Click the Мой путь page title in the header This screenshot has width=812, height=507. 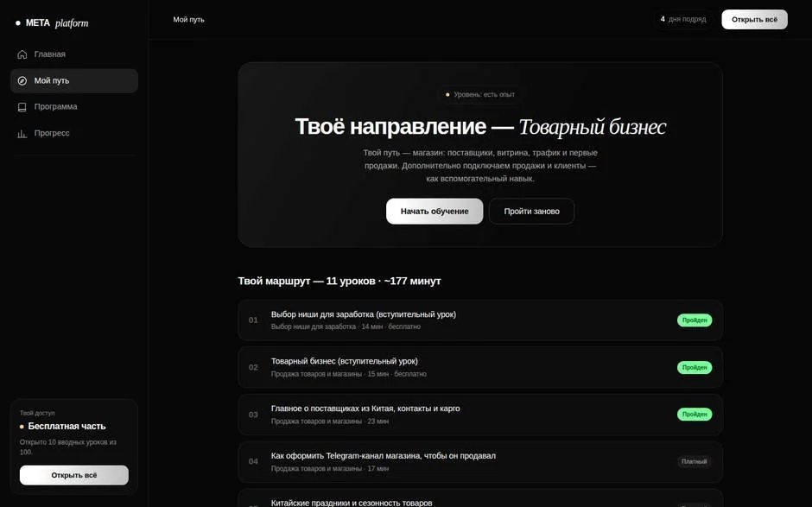pos(188,20)
